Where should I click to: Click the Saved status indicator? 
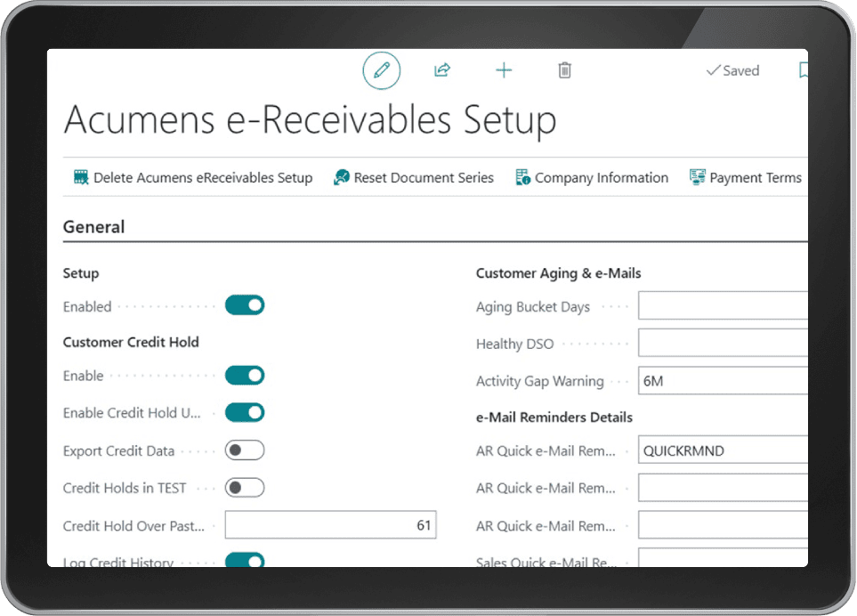point(733,70)
